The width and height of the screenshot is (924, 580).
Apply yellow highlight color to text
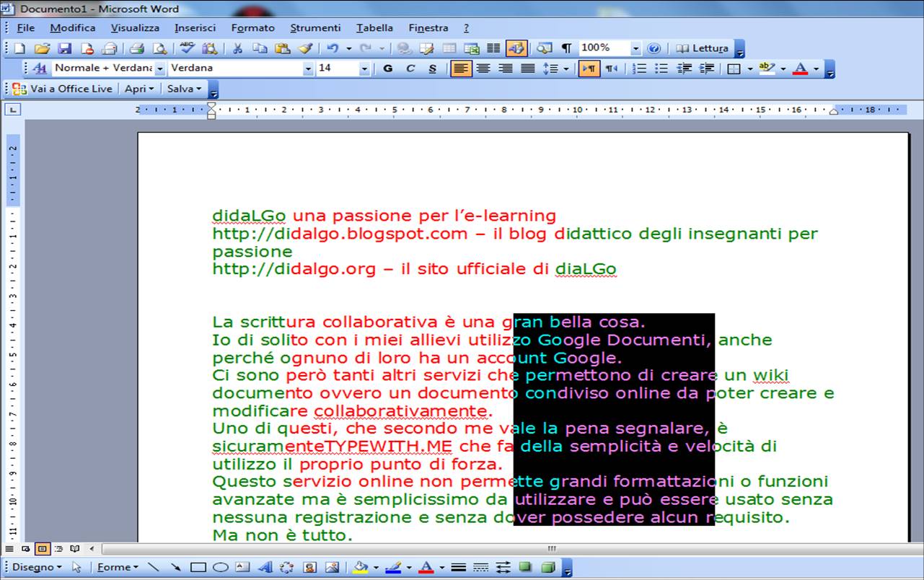click(766, 69)
